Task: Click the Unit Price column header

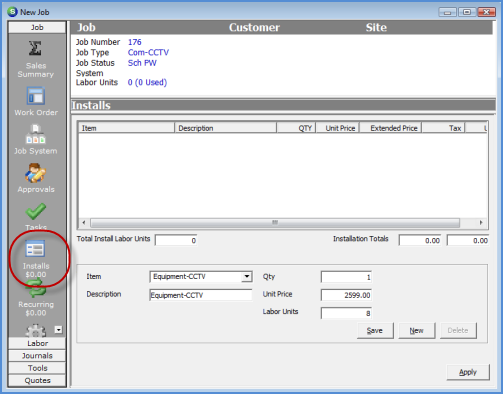Action: tap(337, 128)
